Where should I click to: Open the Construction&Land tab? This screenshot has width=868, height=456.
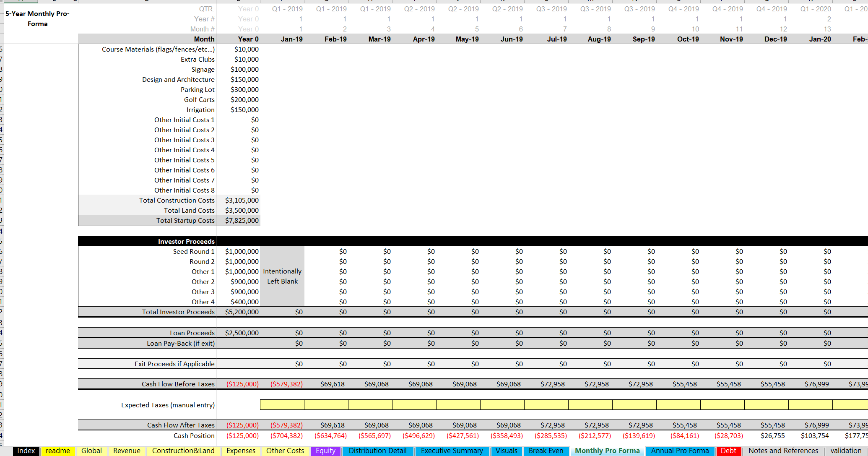pyautogui.click(x=183, y=451)
